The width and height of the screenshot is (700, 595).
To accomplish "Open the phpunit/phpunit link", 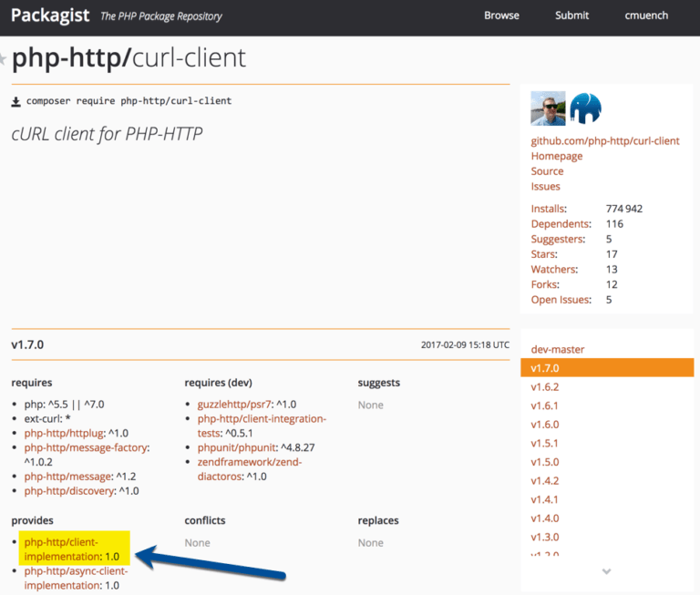I will (x=237, y=447).
